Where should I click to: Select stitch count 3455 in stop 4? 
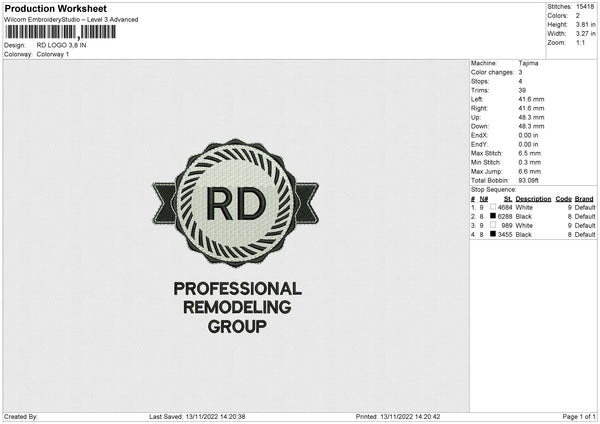click(x=505, y=235)
